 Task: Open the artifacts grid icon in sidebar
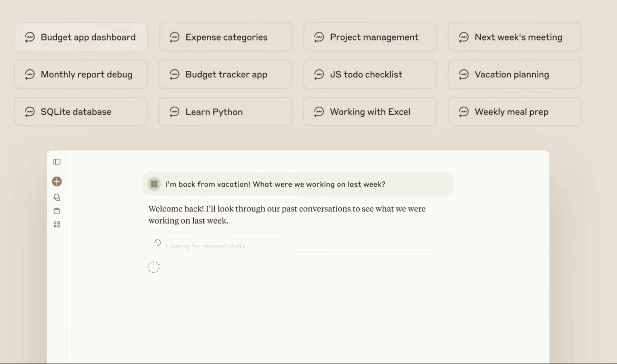(57, 224)
